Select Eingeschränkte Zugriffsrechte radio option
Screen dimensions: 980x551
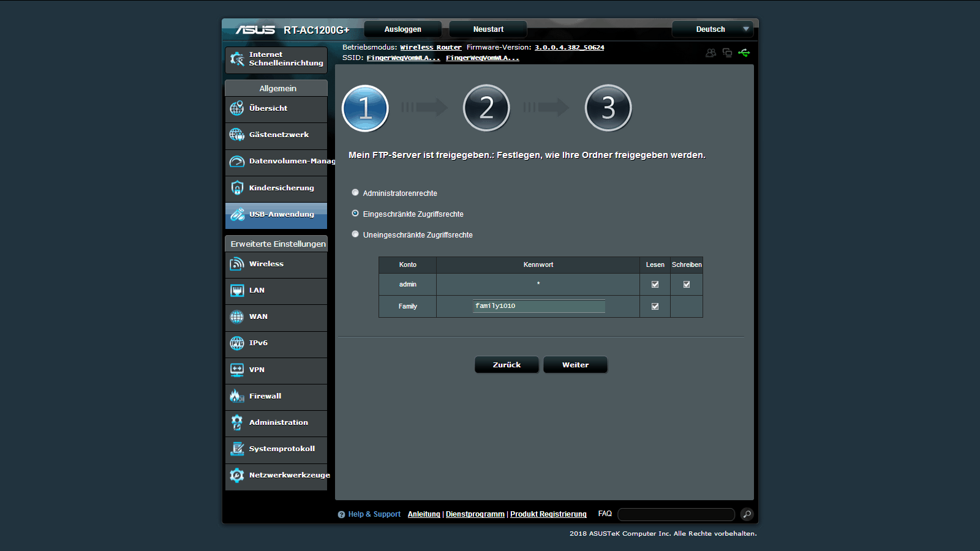[355, 214]
